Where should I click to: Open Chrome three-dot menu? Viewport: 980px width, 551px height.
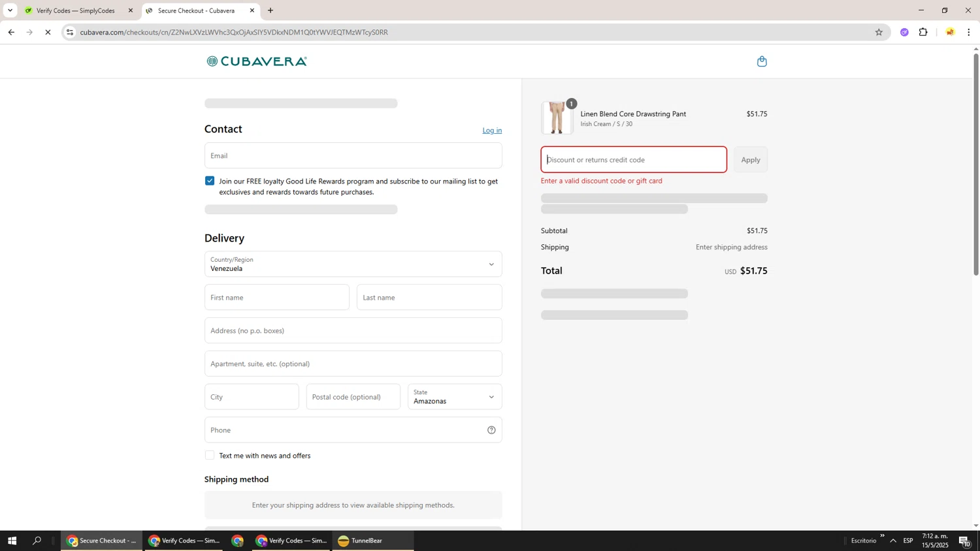click(x=969, y=32)
